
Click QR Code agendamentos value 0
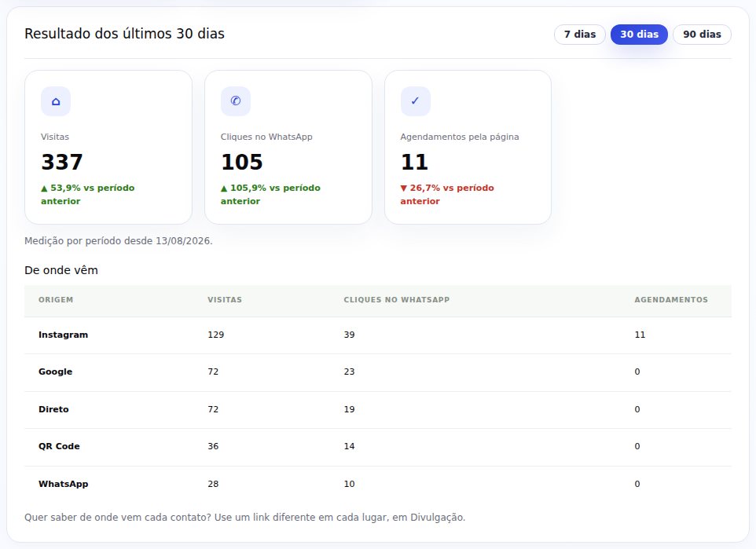point(637,446)
